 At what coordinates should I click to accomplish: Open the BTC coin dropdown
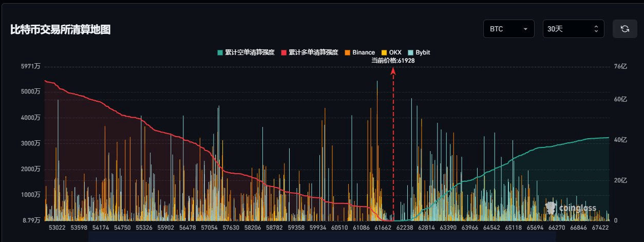pos(509,29)
